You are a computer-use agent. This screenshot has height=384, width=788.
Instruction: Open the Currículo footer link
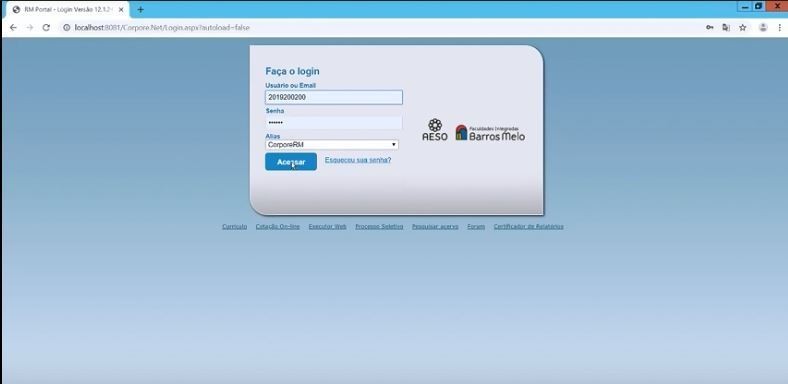(235, 227)
